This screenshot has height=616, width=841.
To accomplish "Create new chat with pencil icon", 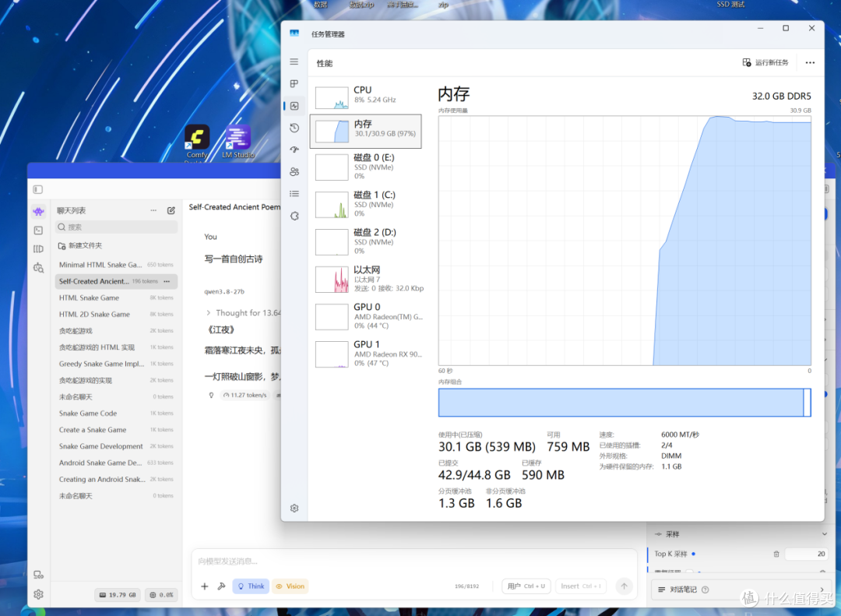I will pyautogui.click(x=171, y=210).
